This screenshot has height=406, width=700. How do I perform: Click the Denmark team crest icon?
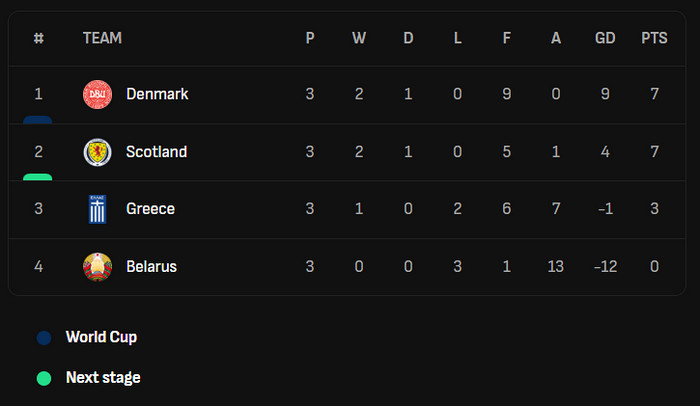(97, 94)
